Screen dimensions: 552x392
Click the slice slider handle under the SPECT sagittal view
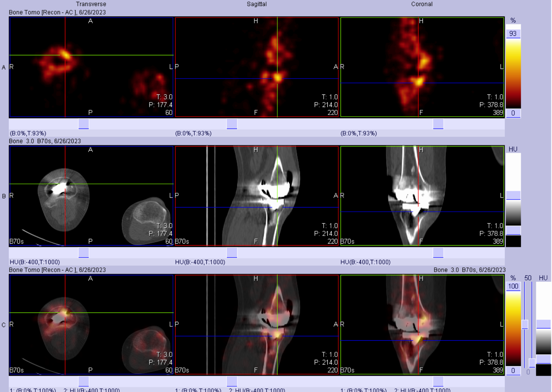click(232, 124)
